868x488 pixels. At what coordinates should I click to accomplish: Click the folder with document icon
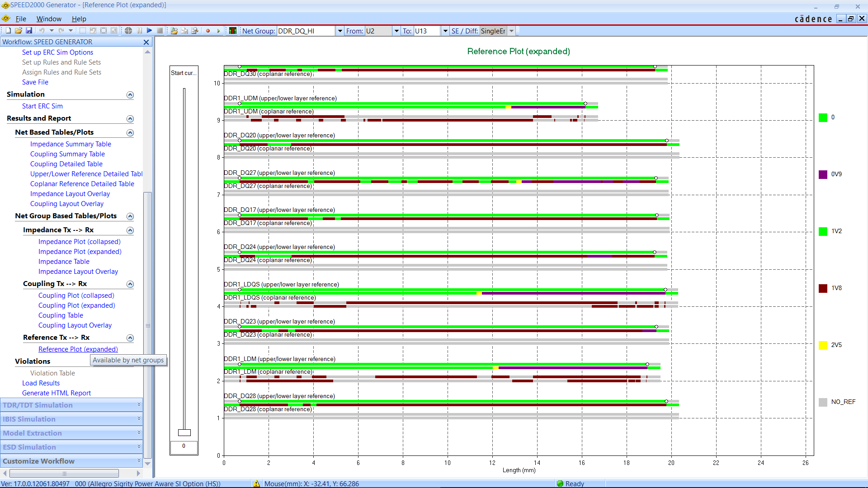[174, 31]
